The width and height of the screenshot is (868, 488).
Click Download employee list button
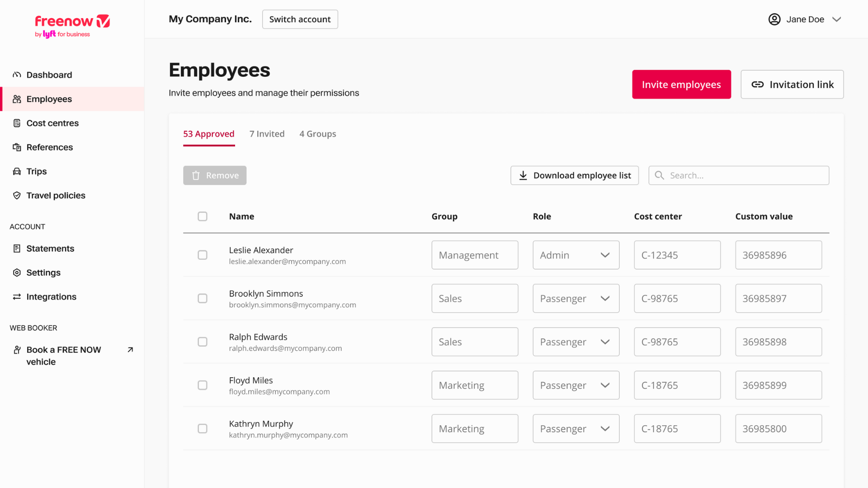point(574,175)
